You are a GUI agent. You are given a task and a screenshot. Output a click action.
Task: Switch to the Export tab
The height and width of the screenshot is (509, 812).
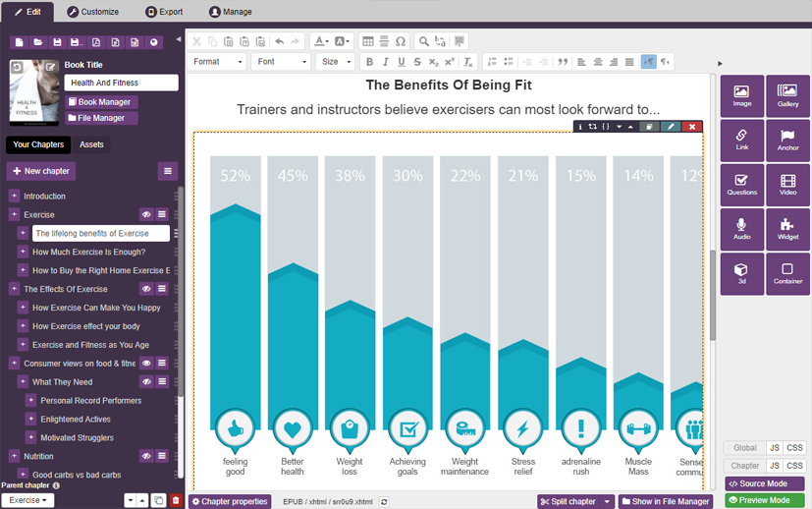(x=164, y=12)
